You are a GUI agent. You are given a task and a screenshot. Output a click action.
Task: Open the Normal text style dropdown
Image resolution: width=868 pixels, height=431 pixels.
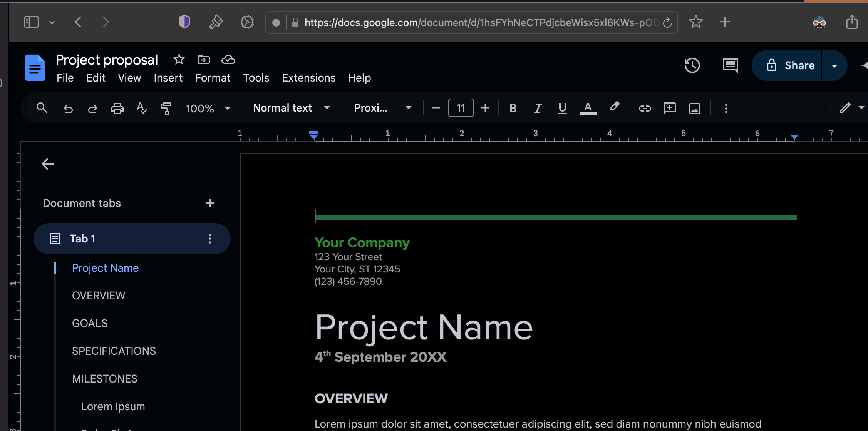[x=291, y=108]
